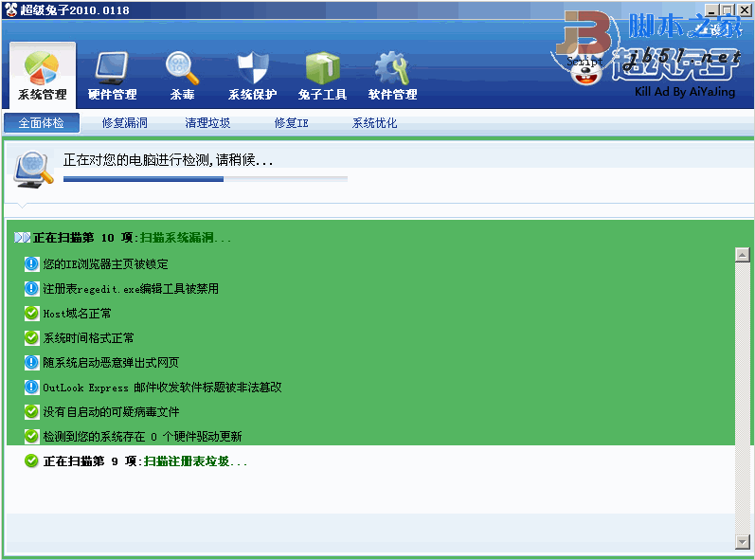
Task: Click check icon beside 没有自启动的可疑病毒文件
Action: point(31,411)
